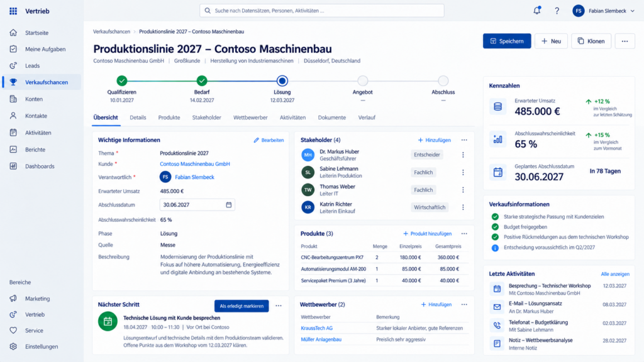
Task: Open notifications bell icon
Action: [x=537, y=11]
